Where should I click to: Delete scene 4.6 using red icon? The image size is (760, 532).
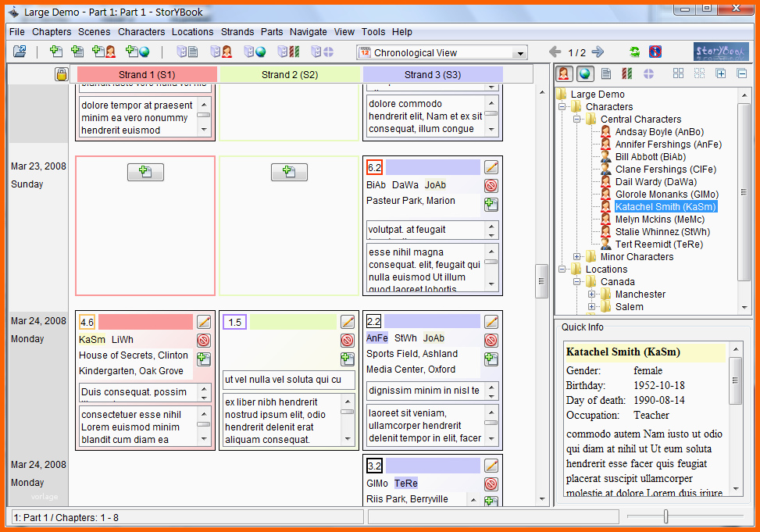pyautogui.click(x=204, y=340)
